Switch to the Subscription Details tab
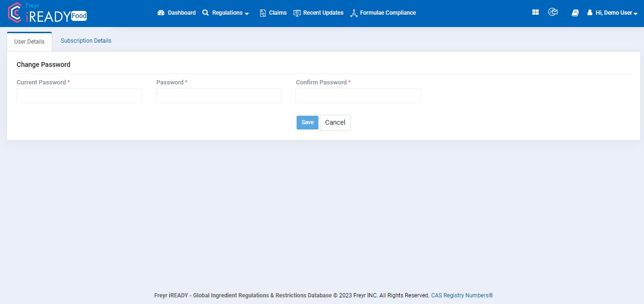This screenshot has width=644, height=304. coord(86,41)
